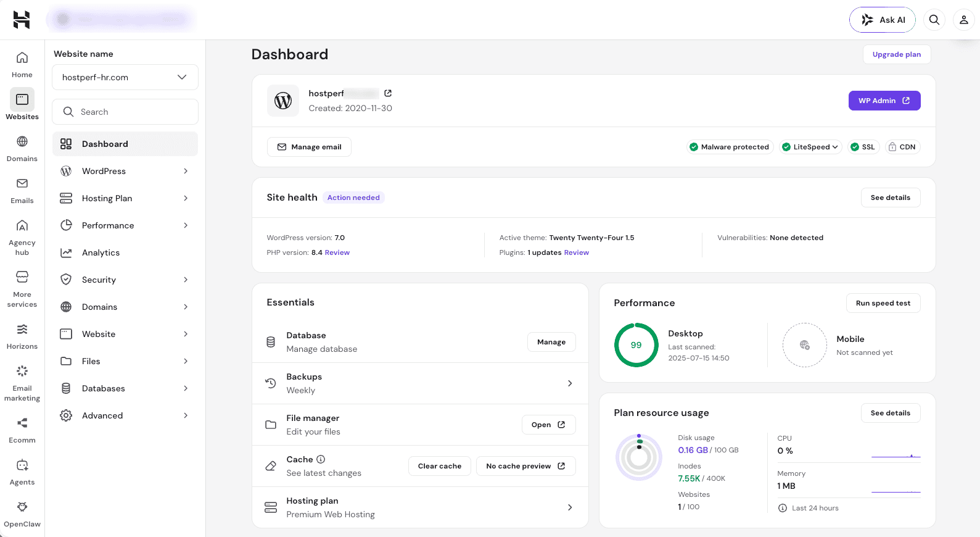Click the Desktop score 99 gauge
This screenshot has height=537, width=980.
pyautogui.click(x=636, y=345)
